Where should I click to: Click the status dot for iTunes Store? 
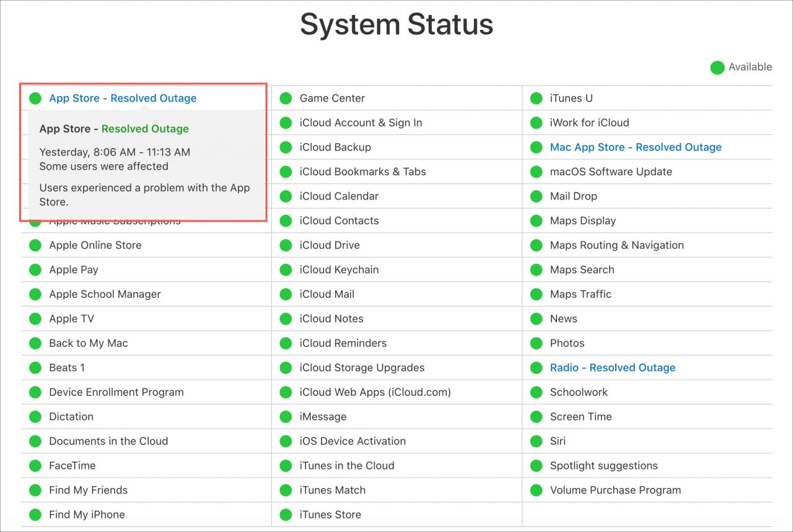(x=286, y=515)
